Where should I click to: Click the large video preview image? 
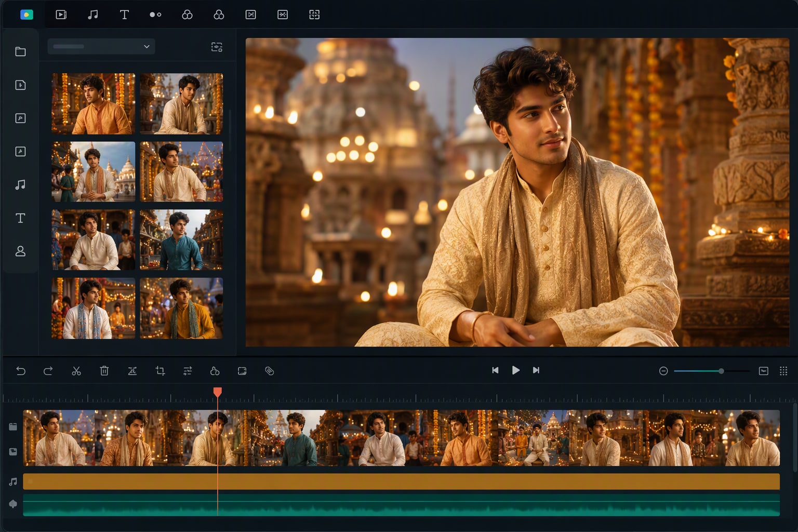pyautogui.click(x=517, y=192)
